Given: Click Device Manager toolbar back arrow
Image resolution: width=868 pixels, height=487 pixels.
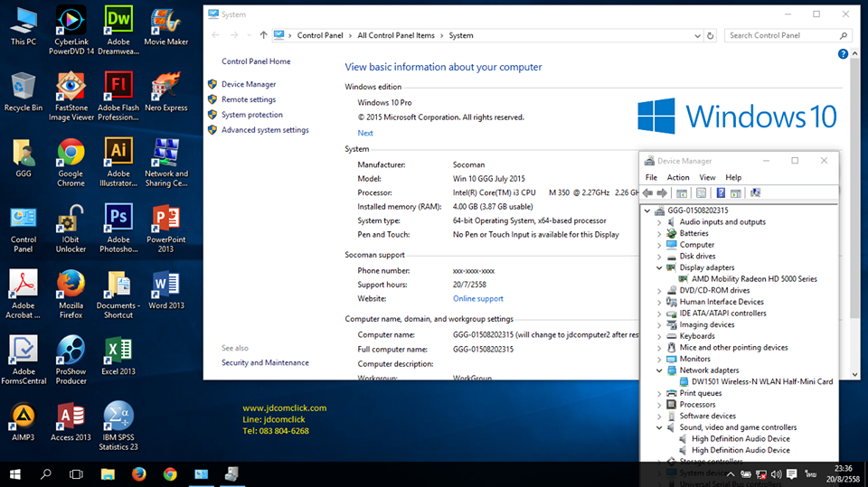Looking at the screenshot, I should pos(647,192).
